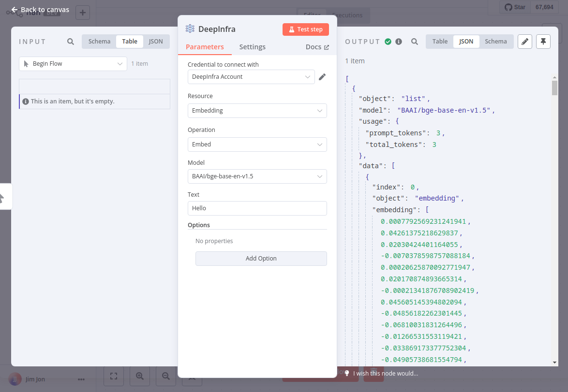This screenshot has height=392, width=568.
Task: Click the output info icon
Action: click(x=399, y=42)
